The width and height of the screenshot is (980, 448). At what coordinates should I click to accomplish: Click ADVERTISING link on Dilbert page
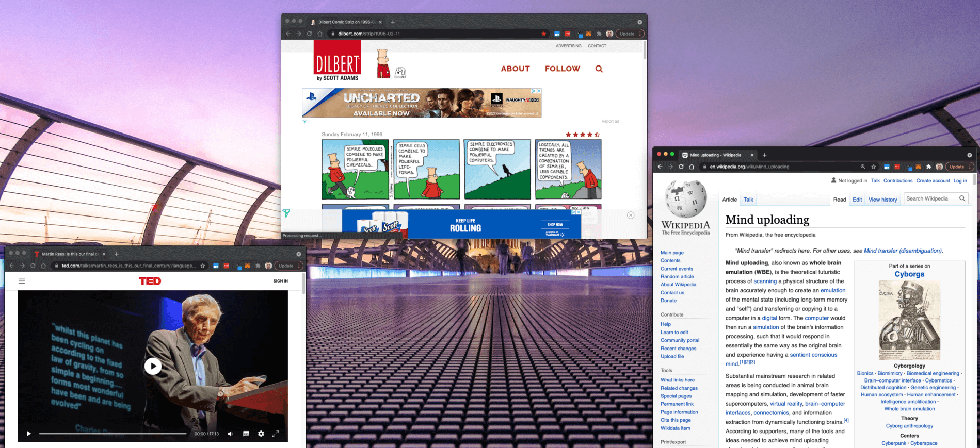(568, 46)
